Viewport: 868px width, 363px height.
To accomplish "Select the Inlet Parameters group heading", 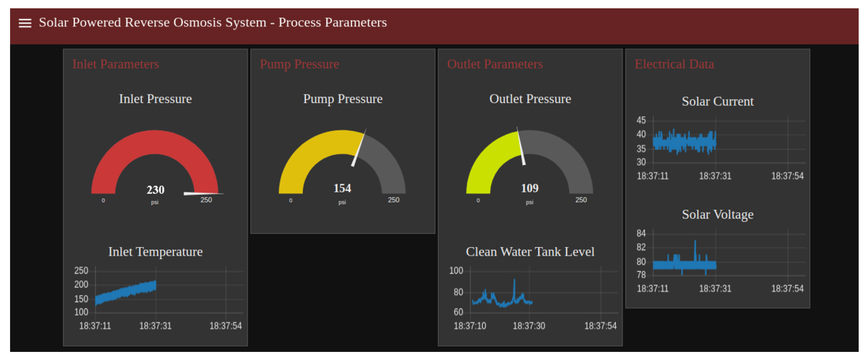I will click(x=116, y=64).
